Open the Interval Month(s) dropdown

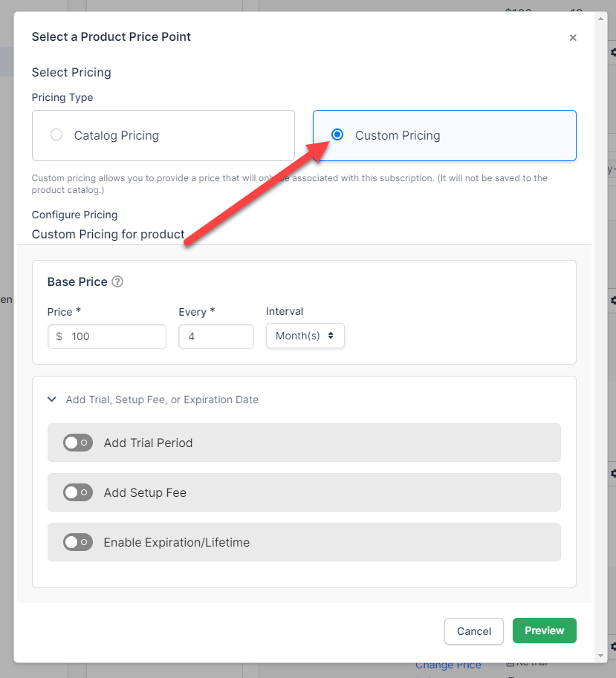(305, 336)
